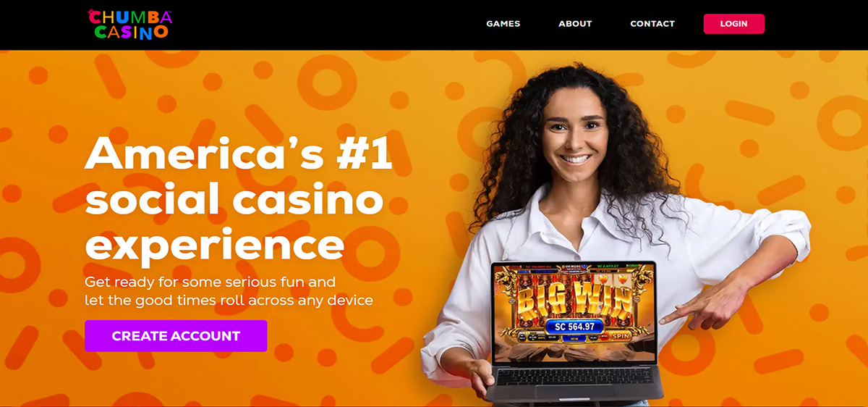
Task: Click the green SC balance at slot top
Action: (608, 267)
